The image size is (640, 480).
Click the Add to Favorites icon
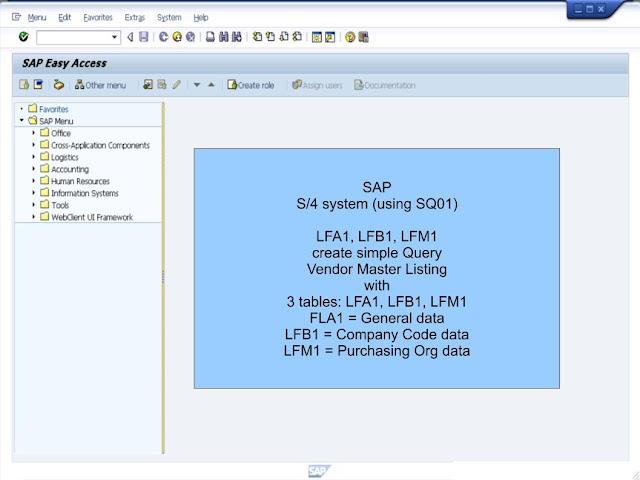[148, 84]
